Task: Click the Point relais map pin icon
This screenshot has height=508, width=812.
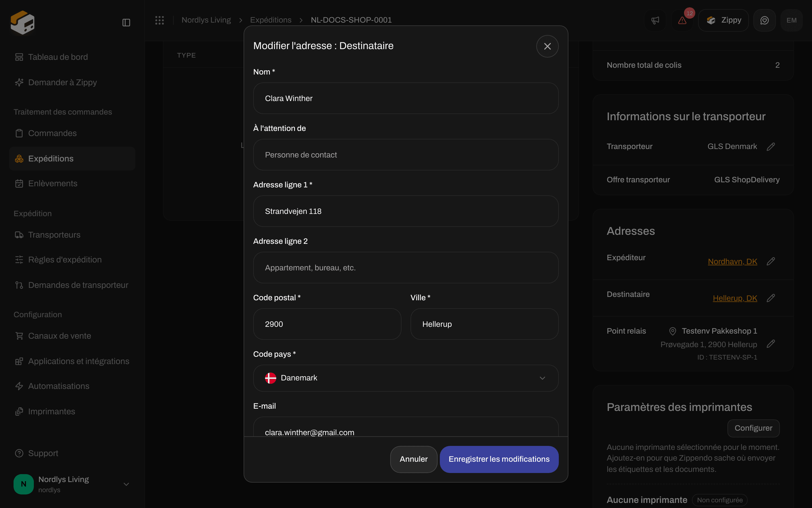Action: coord(672,331)
